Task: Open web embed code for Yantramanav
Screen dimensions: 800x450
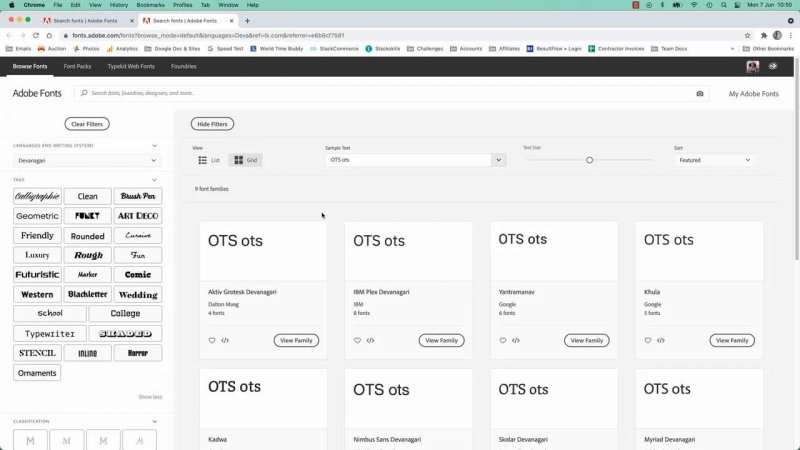Action: pos(516,340)
